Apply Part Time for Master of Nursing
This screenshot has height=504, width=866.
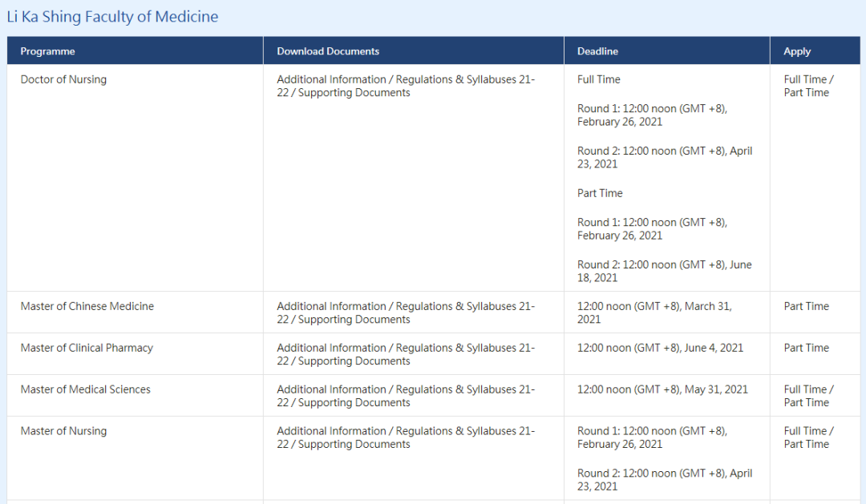click(807, 445)
